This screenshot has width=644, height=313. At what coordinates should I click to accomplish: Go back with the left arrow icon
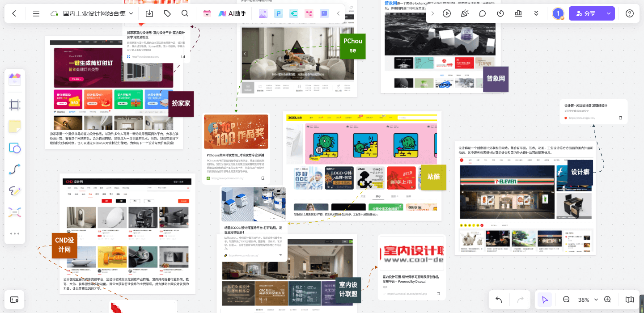point(14,13)
